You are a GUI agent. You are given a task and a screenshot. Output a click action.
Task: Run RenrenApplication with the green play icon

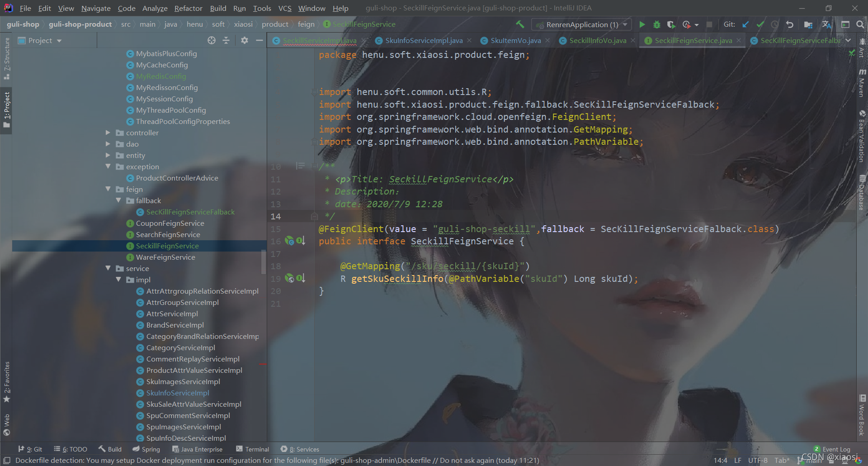[642, 24]
